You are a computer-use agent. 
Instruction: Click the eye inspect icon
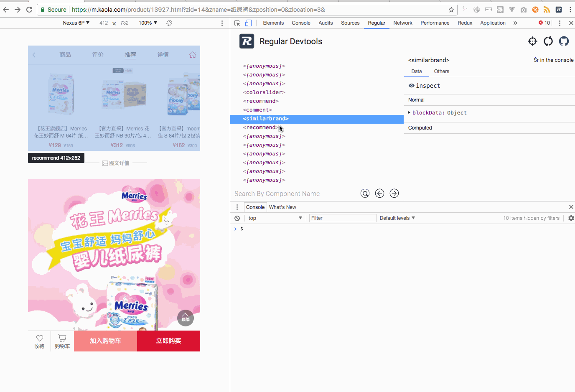coord(412,86)
